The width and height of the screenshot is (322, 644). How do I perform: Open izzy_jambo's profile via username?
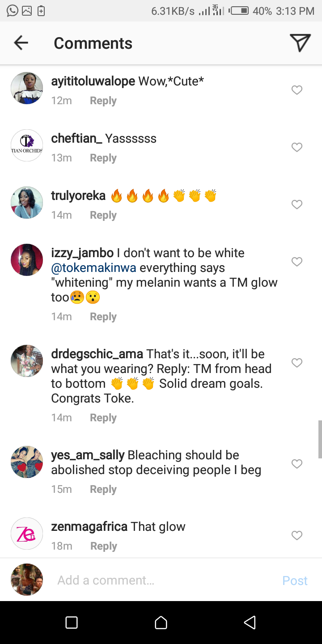[x=82, y=253]
